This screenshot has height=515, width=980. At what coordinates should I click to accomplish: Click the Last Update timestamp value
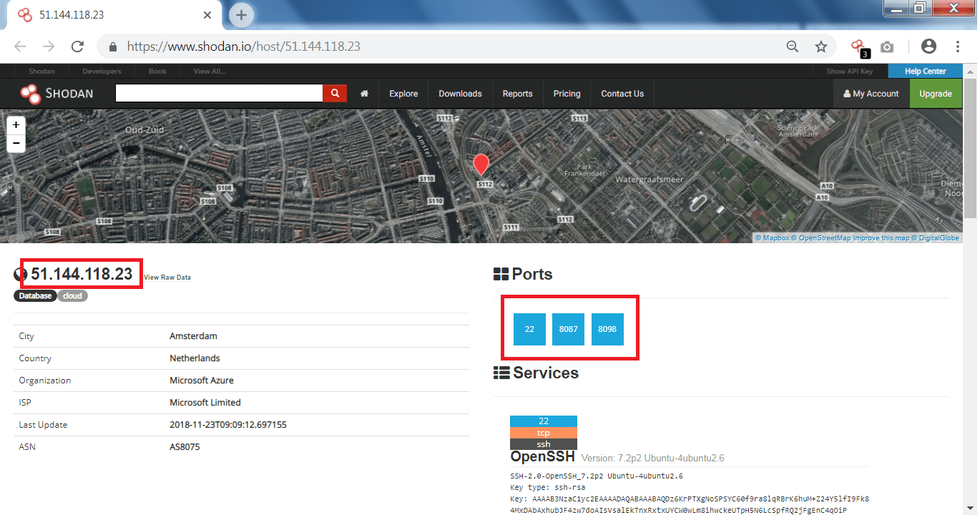[x=228, y=425]
